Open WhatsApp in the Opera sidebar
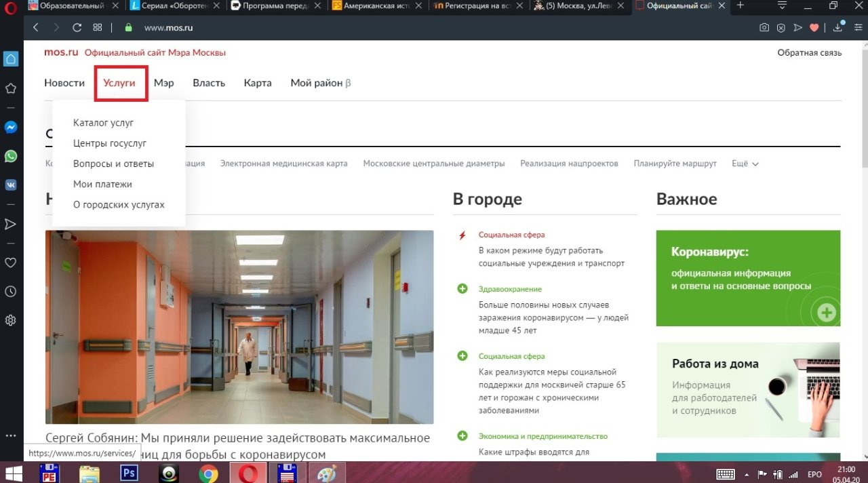 [11, 156]
